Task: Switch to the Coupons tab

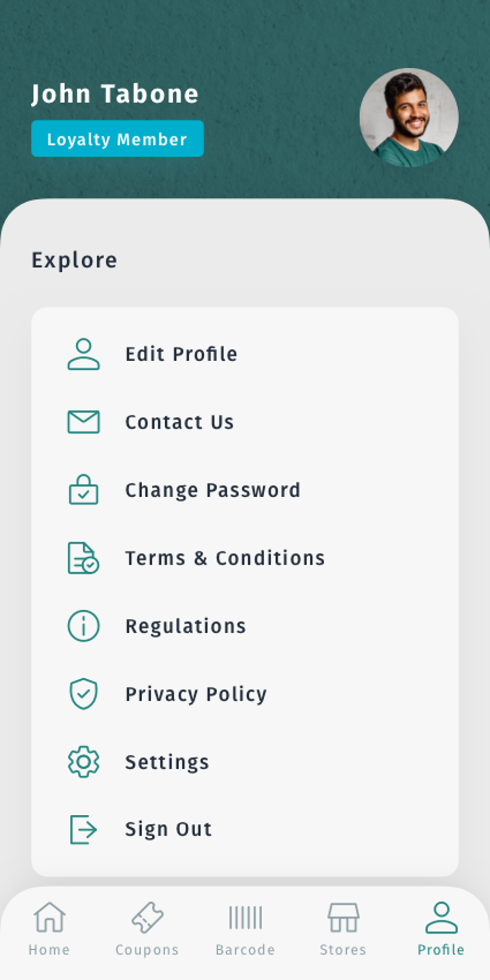Action: pyautogui.click(x=147, y=928)
